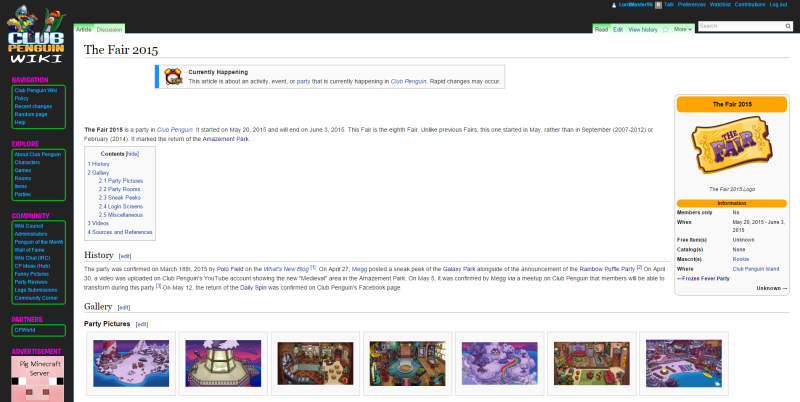Open Recent changes in the sidebar
This screenshot has height=402, width=800.
[33, 106]
